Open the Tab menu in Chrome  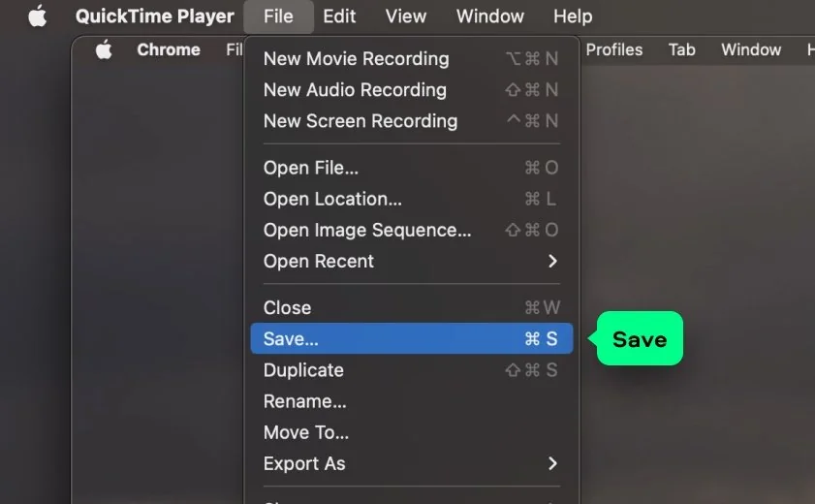tap(681, 49)
